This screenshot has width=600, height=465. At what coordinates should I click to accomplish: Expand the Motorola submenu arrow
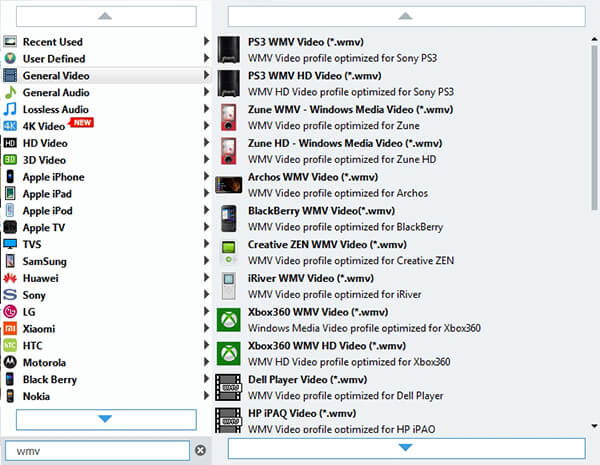pyautogui.click(x=206, y=362)
